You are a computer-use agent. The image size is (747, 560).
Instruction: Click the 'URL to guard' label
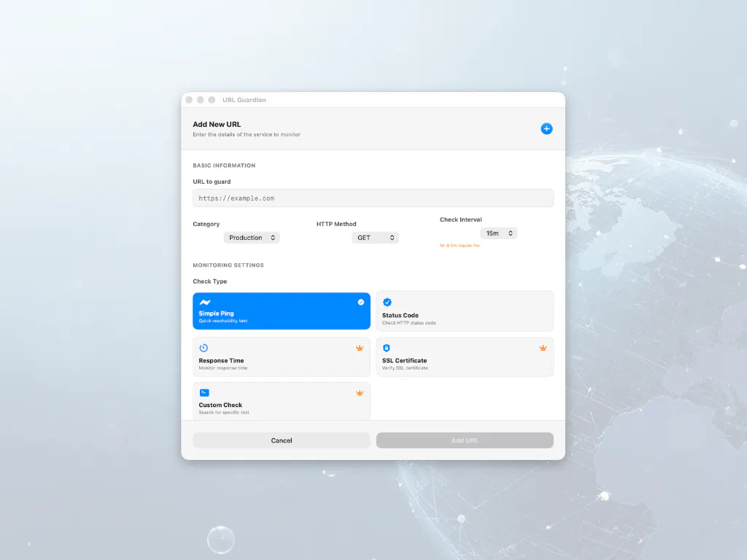[212, 182]
